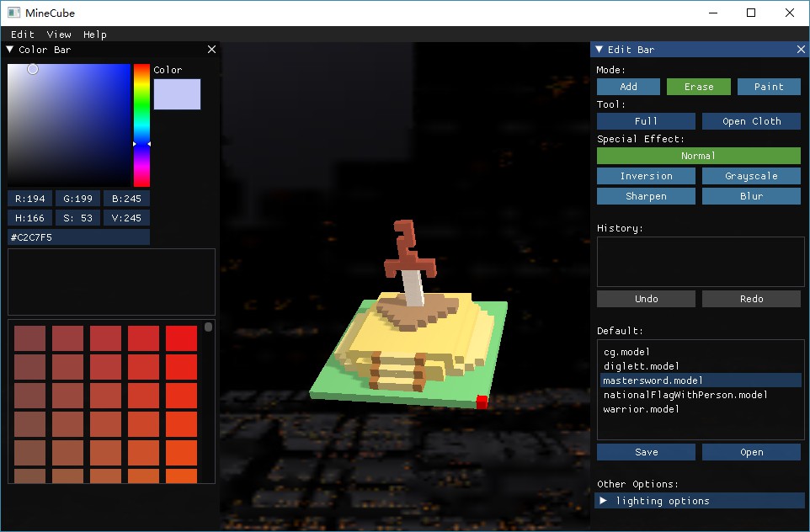Apply the Inversion special effect
Image resolution: width=810 pixels, height=532 pixels.
point(646,176)
